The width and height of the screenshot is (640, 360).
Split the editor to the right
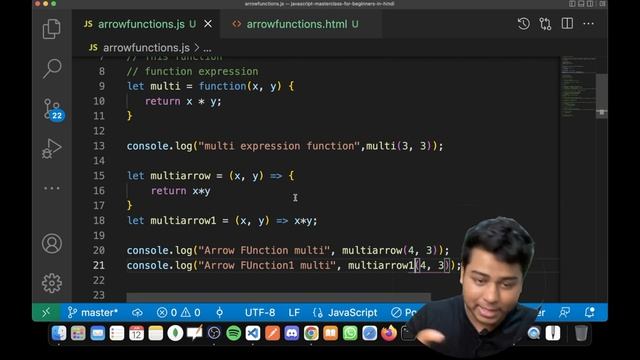567,24
